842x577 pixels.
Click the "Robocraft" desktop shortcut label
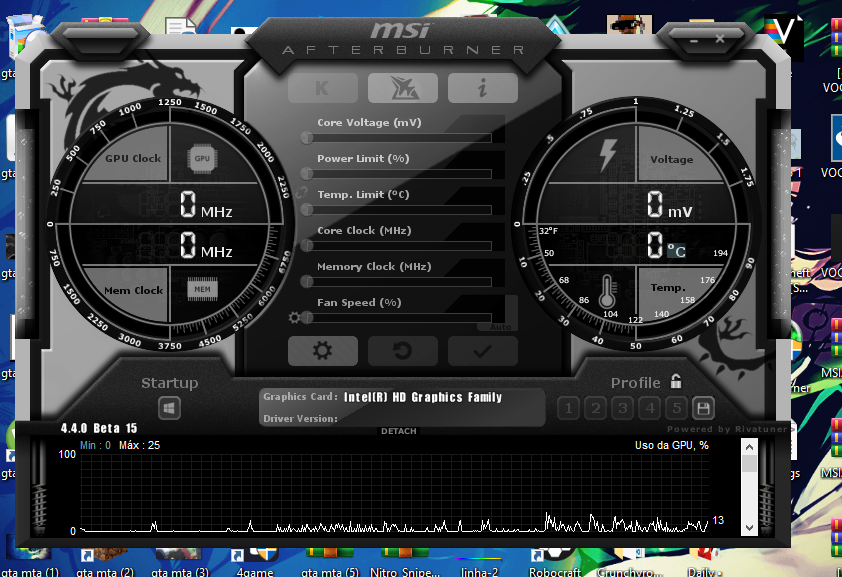[x=555, y=572]
